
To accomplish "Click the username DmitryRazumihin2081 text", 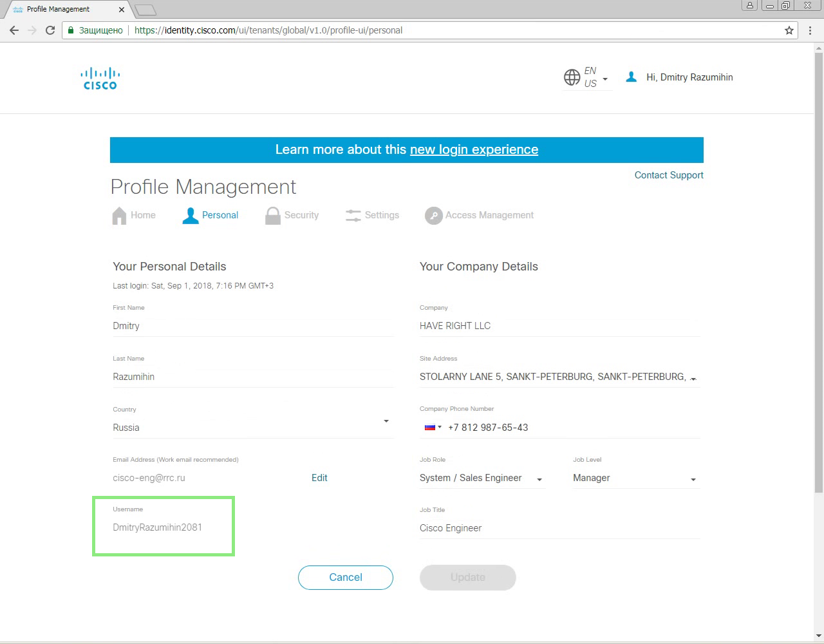I will [157, 527].
